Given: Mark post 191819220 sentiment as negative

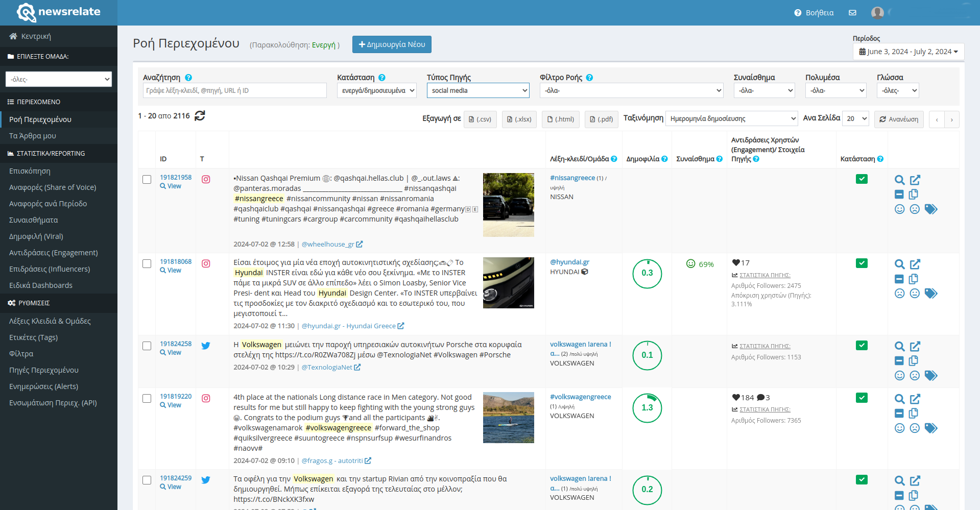Looking at the screenshot, I should (x=915, y=428).
